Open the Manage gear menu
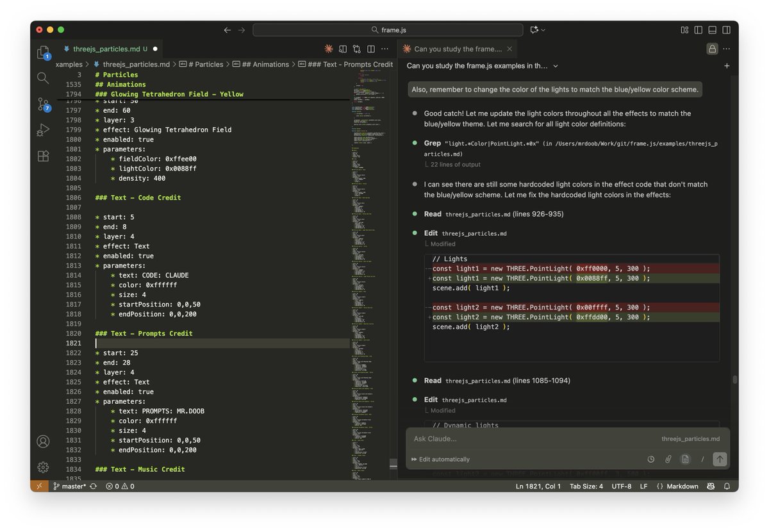 (x=43, y=467)
